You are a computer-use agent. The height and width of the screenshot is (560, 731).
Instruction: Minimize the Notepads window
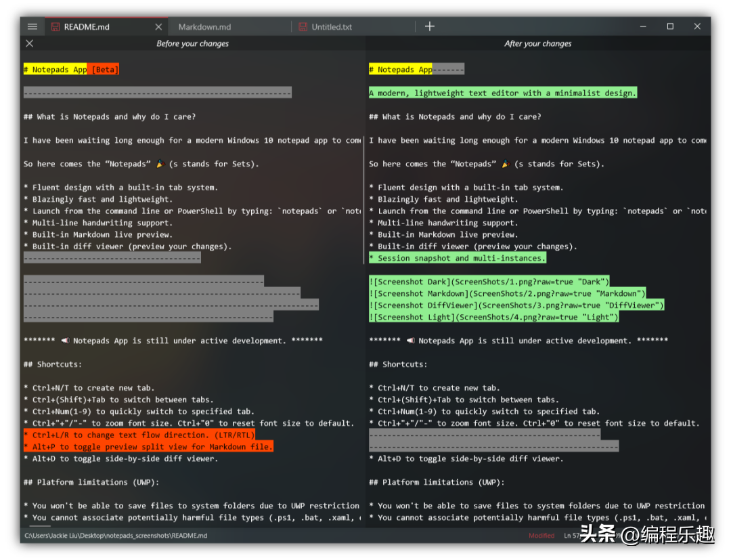click(643, 26)
